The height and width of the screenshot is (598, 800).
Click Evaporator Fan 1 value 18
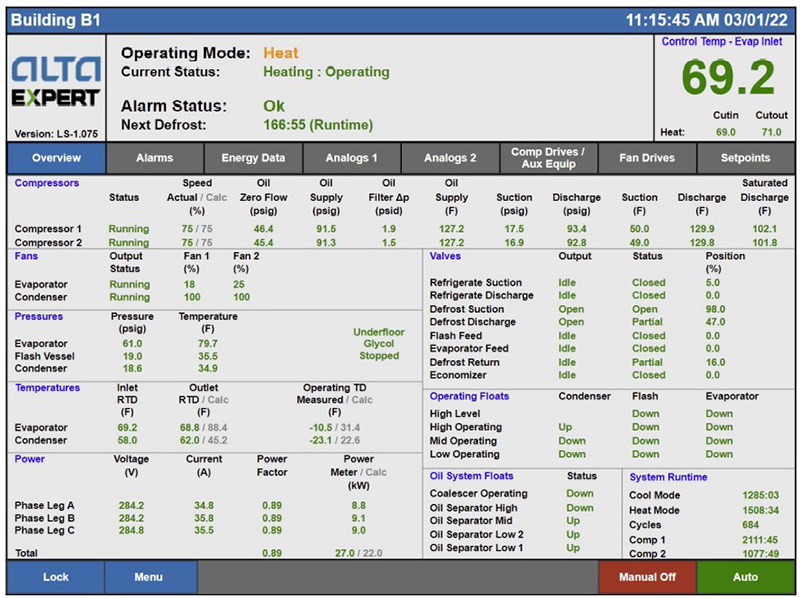tap(189, 284)
